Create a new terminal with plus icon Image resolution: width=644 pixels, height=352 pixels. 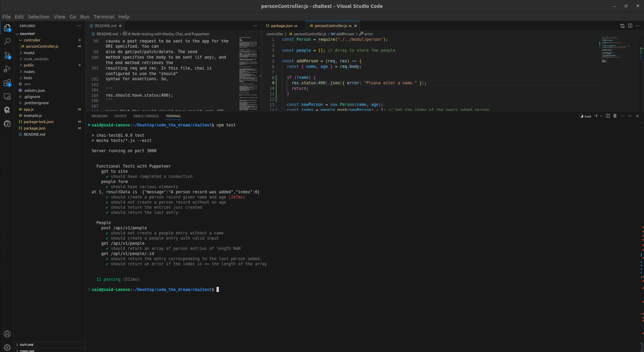[x=596, y=116]
